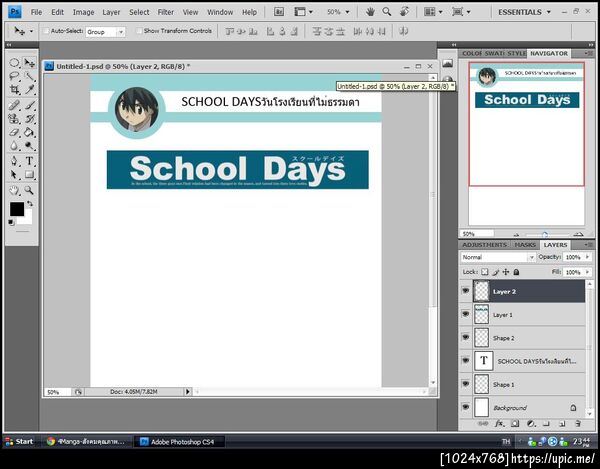This screenshot has width=600, height=469.
Task: Select the Eraser tool
Action: pyautogui.click(x=14, y=132)
